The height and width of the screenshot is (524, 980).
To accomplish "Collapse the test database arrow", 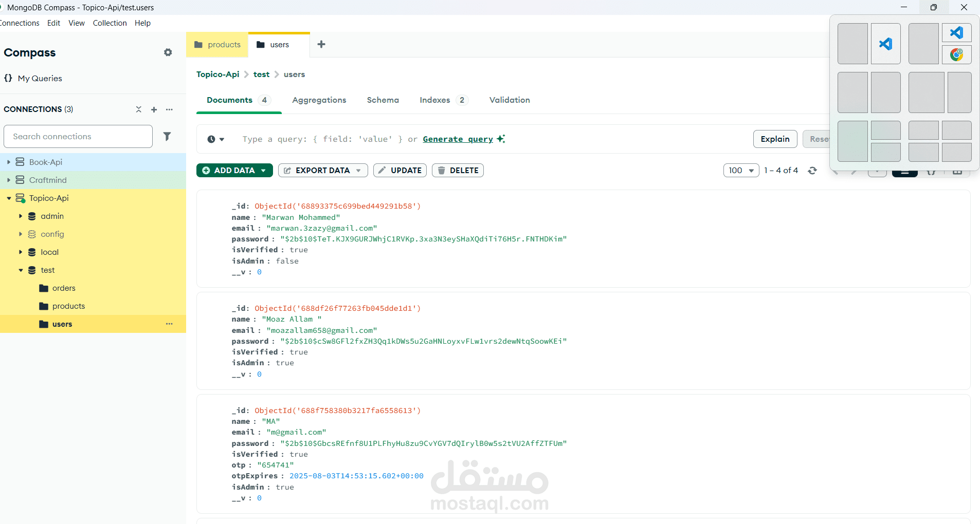I will click(x=21, y=270).
